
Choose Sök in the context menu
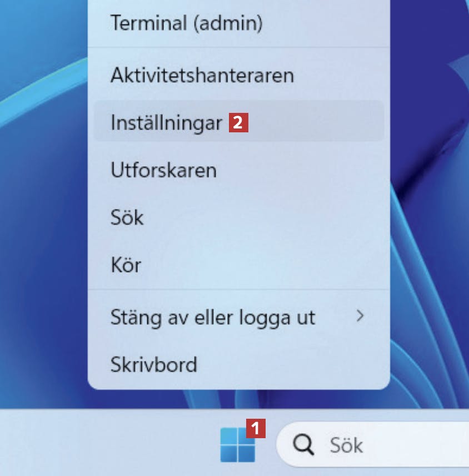(239, 217)
